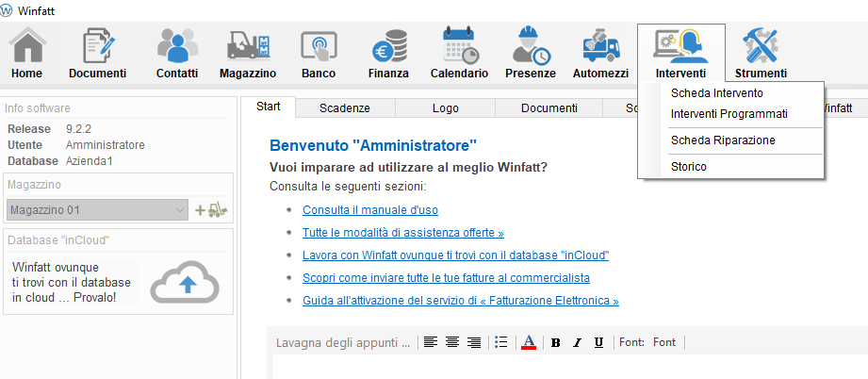Open the font color picker
The height and width of the screenshot is (379, 868).
(530, 342)
